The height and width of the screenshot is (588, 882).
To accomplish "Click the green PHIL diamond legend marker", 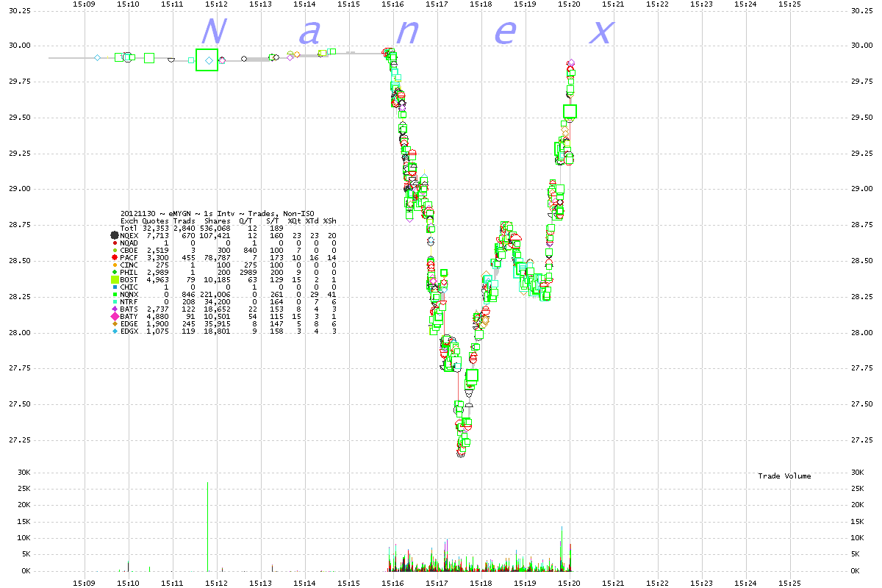I will tap(114, 273).
